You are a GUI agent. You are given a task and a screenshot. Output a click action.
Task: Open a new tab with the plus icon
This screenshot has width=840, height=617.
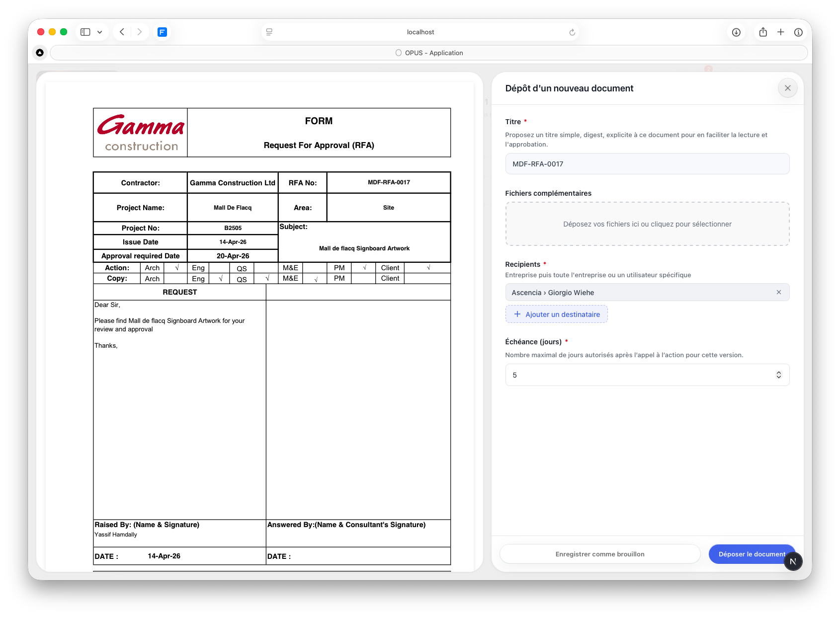781,32
